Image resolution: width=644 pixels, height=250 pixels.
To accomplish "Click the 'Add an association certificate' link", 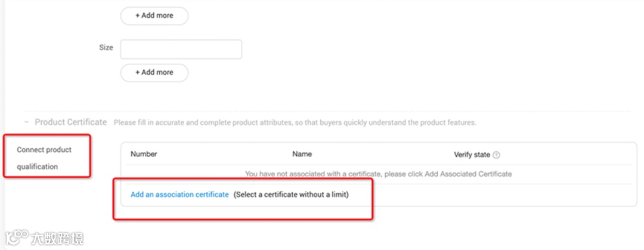I will tap(179, 195).
